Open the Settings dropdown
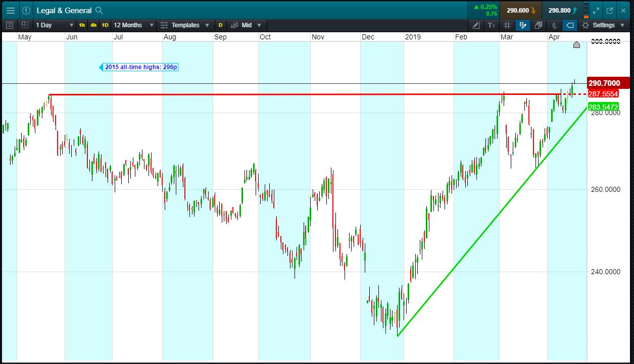The width and height of the screenshot is (634, 364). click(603, 25)
